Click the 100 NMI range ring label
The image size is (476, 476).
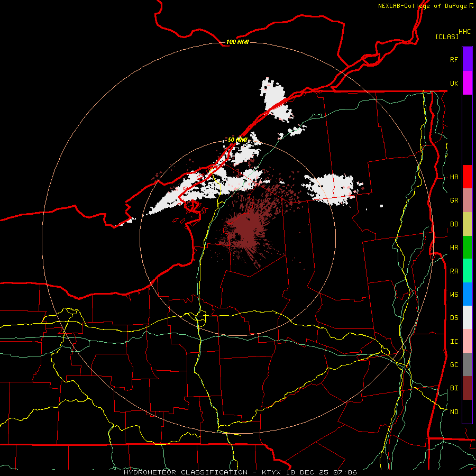(x=237, y=42)
